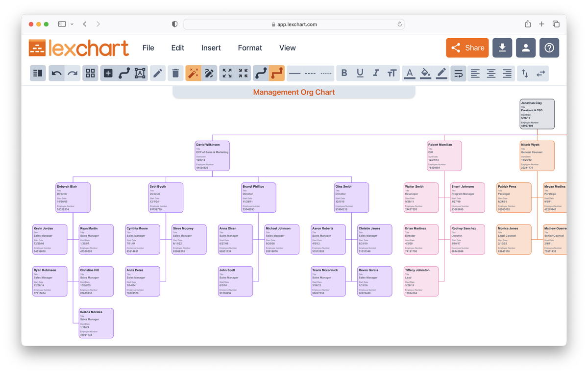Set dashed line style

coord(310,73)
